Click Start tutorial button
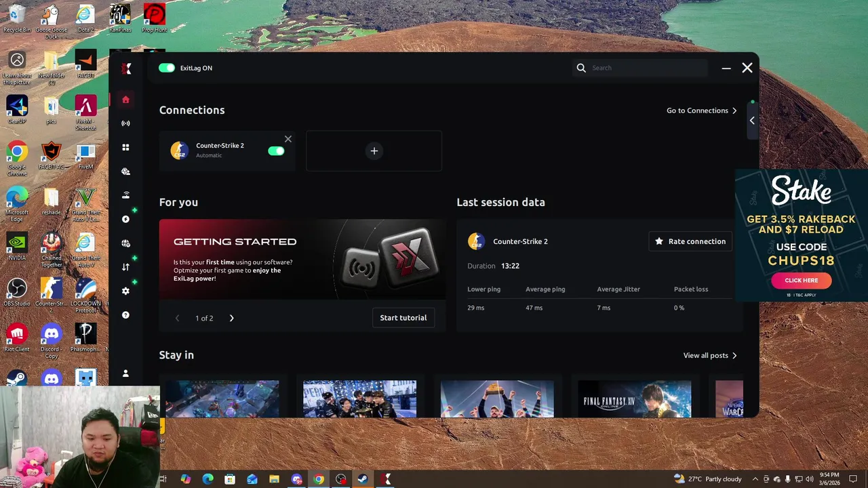This screenshot has height=488, width=868. pyautogui.click(x=403, y=318)
